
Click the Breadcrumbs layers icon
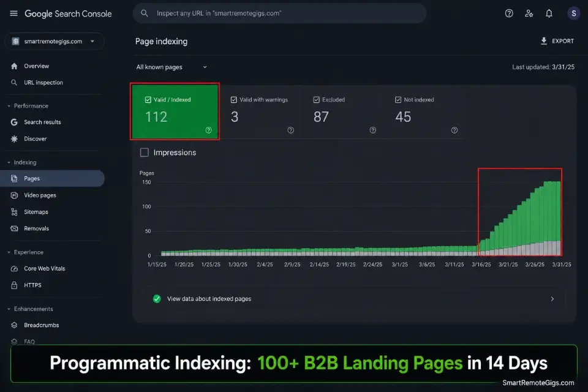[14, 325]
